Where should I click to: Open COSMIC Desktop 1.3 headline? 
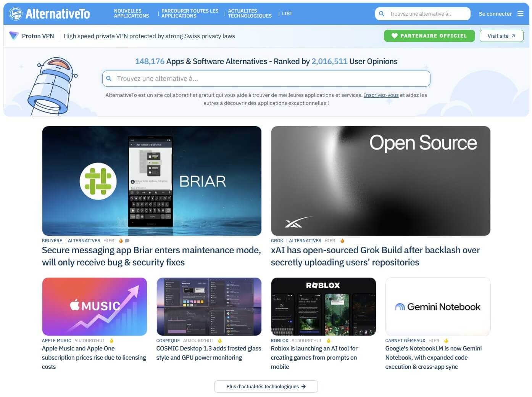tap(209, 353)
